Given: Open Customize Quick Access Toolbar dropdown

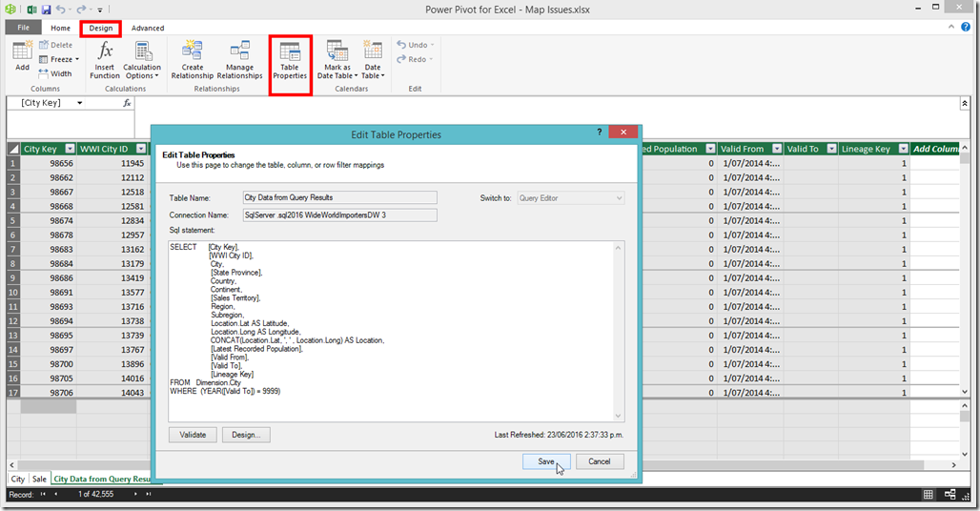Looking at the screenshot, I should tap(100, 10).
